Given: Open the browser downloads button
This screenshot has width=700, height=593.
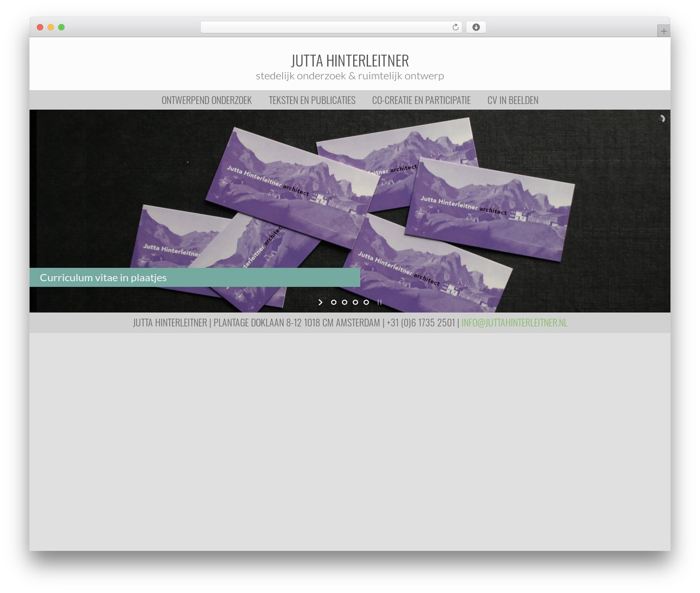Looking at the screenshot, I should 476,27.
